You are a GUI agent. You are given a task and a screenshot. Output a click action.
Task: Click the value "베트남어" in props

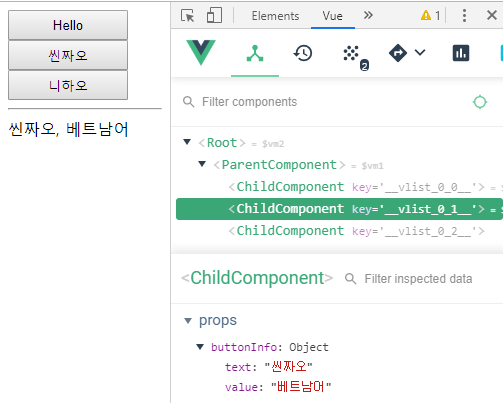click(301, 387)
